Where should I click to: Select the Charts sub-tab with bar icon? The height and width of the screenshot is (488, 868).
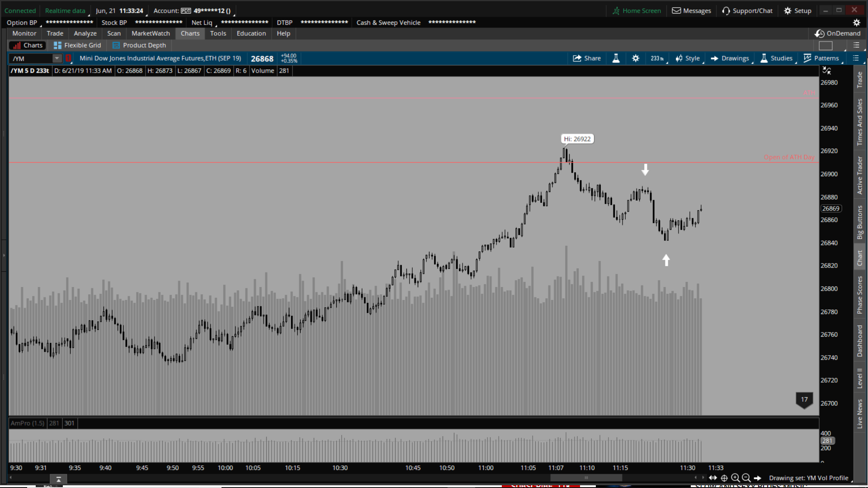pos(28,46)
